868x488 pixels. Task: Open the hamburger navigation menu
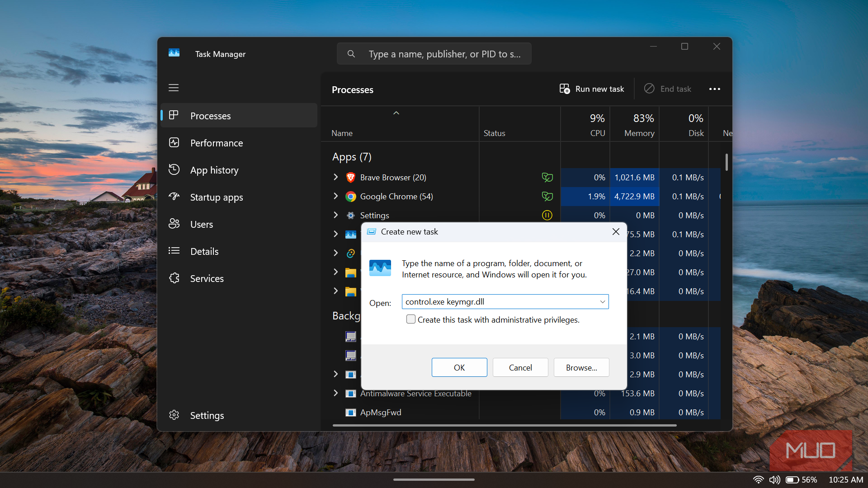(x=174, y=88)
